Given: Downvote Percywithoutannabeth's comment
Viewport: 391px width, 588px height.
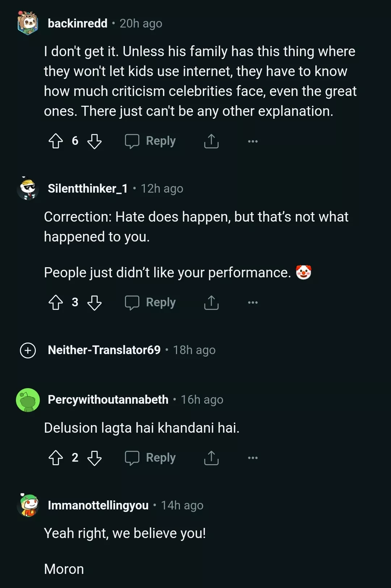Looking at the screenshot, I should point(94,458).
